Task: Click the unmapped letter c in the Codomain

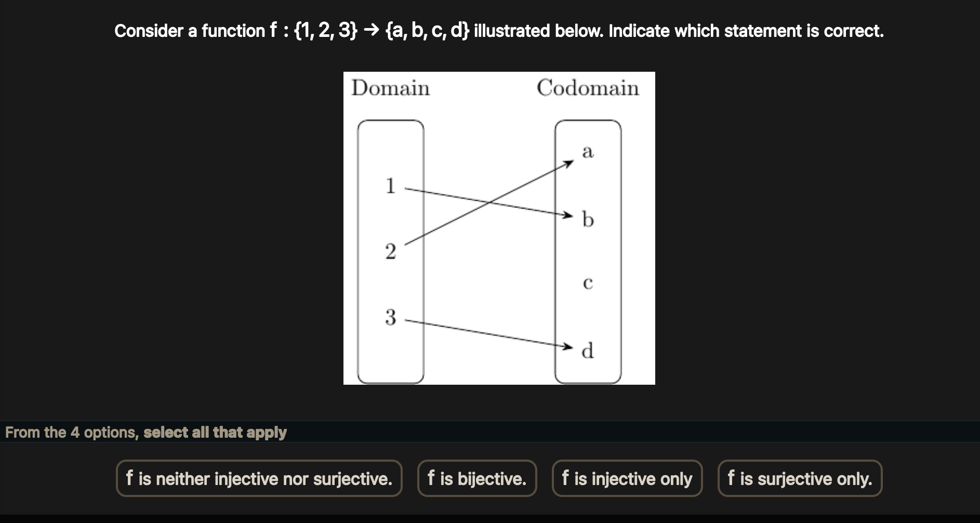Action: pos(588,283)
